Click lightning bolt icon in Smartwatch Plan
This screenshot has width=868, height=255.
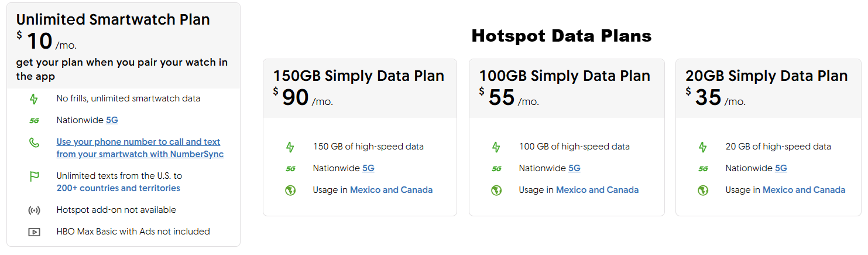(34, 98)
